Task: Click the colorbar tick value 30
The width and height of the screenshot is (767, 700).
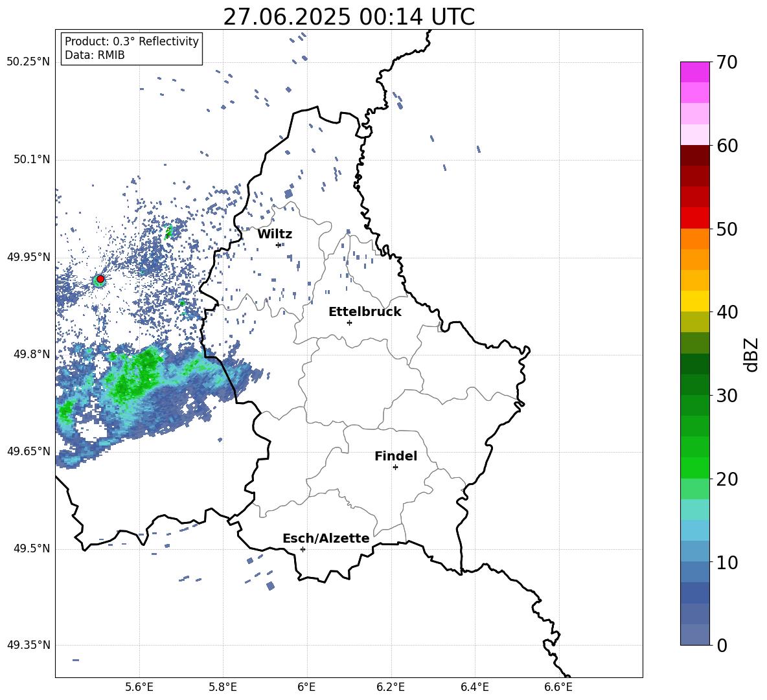Action: [727, 396]
